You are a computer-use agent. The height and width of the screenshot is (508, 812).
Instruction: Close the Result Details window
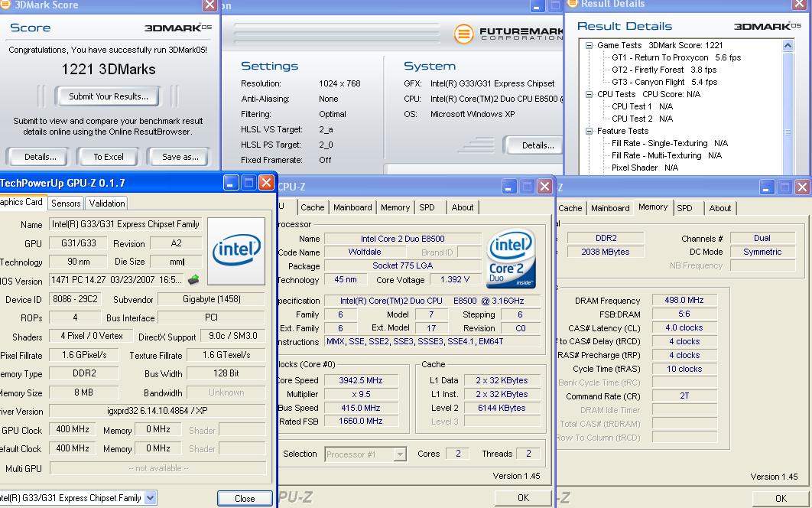[x=800, y=5]
